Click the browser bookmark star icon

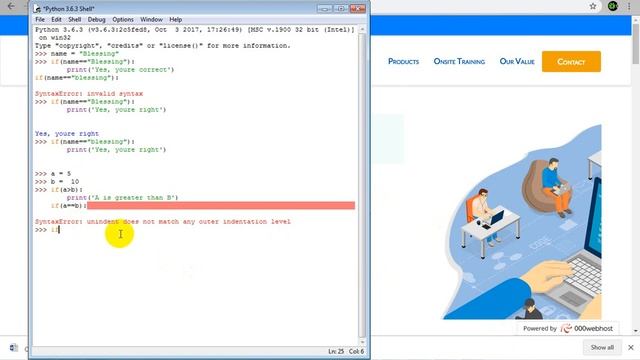[593, 6]
